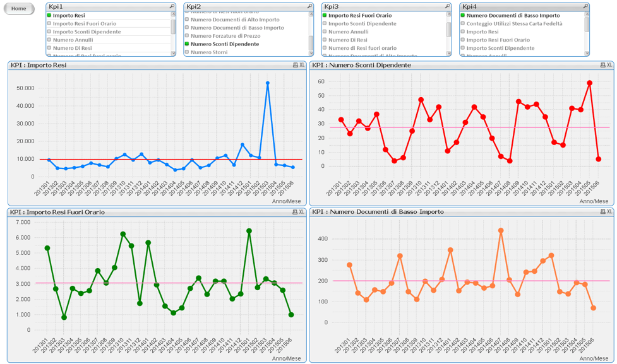Image resolution: width=617 pixels, height=364 pixels.
Task: Print the "KPI : Importo Resi Fuori Orario" chart
Action: point(295,213)
